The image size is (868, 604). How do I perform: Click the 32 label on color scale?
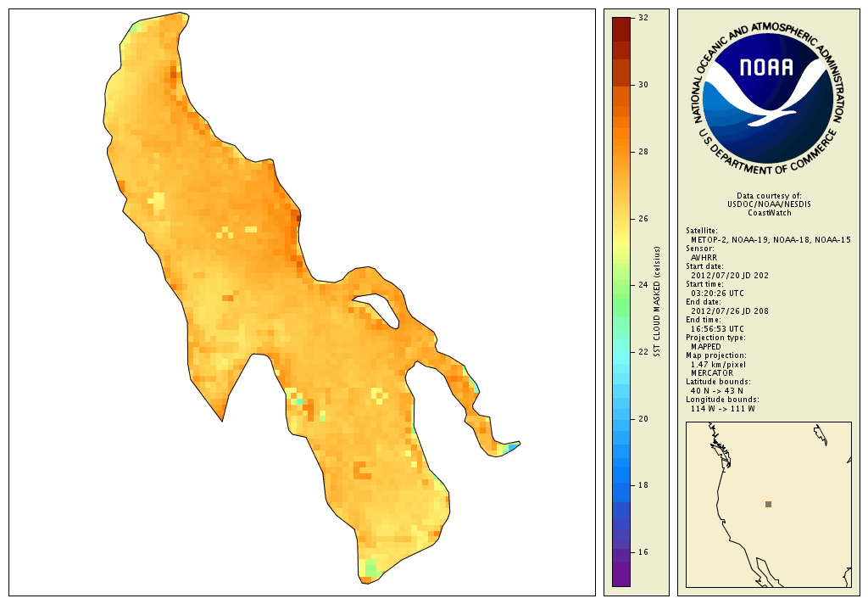pyautogui.click(x=643, y=18)
